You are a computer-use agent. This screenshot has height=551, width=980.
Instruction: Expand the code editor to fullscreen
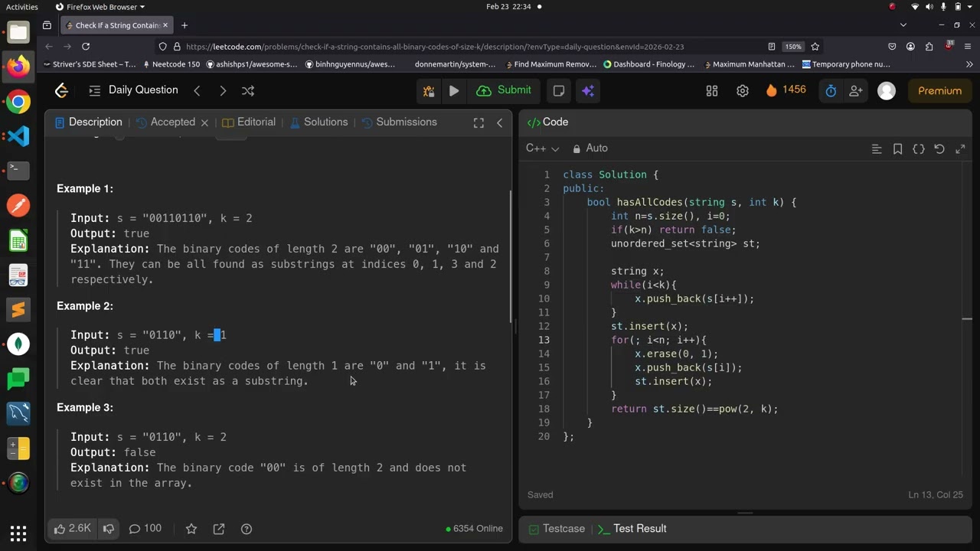960,149
